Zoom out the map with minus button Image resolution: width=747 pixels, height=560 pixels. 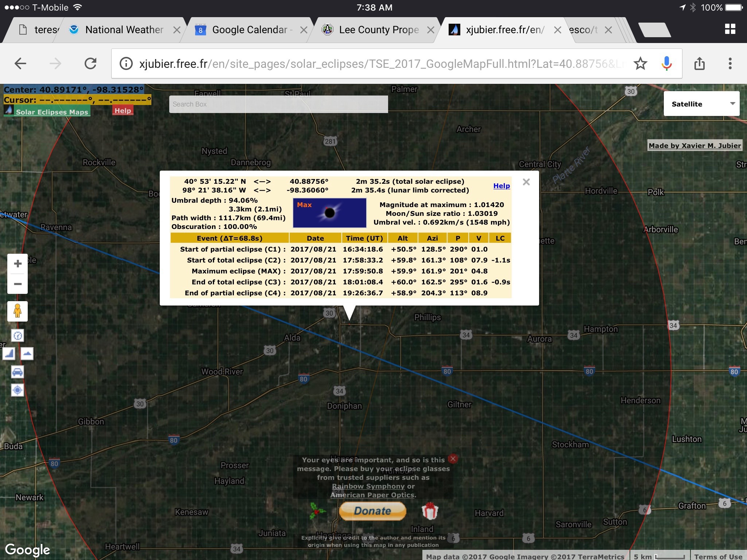click(x=18, y=284)
